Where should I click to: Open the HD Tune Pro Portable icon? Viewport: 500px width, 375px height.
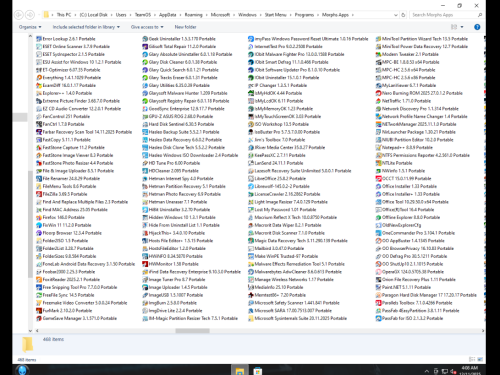145,163
